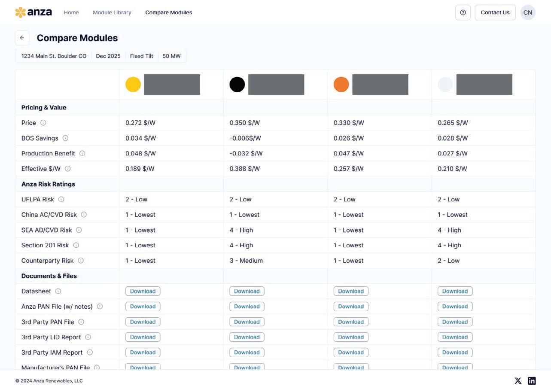Download 3rd Party LID Report for light gray module
Image resolution: width=551 pixels, height=392 pixels.
(455, 337)
